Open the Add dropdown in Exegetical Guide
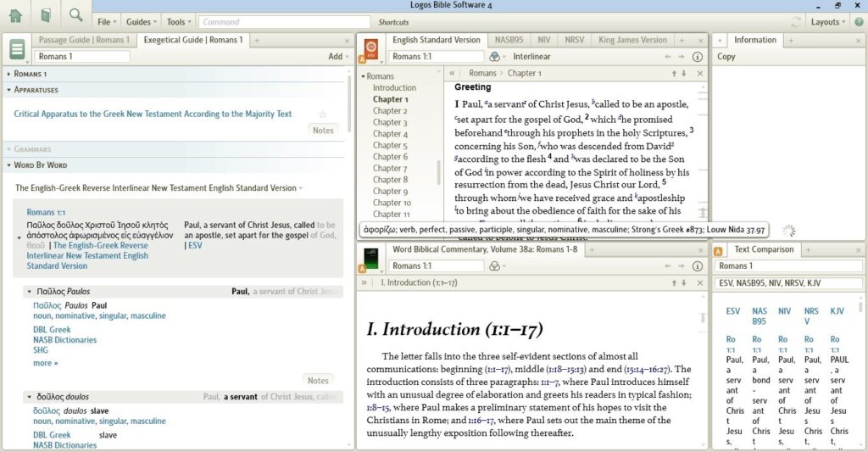Viewport: 868px width, 452px height. (338, 57)
